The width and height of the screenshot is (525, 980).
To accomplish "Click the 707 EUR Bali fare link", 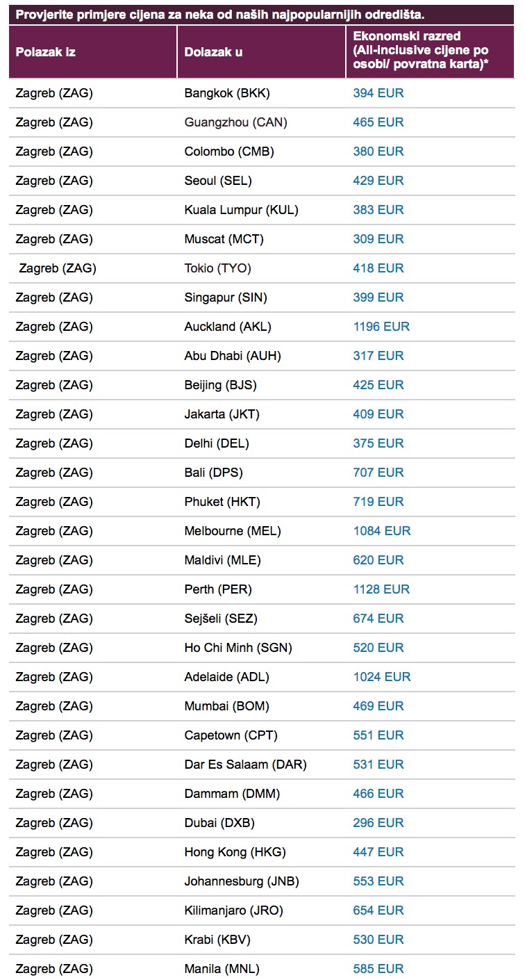I will [378, 473].
